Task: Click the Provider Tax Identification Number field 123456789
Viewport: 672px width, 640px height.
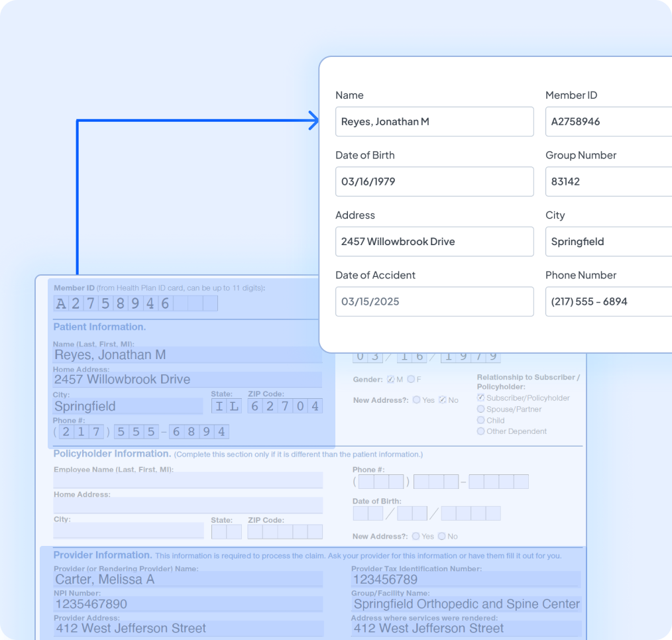Action: [466, 579]
